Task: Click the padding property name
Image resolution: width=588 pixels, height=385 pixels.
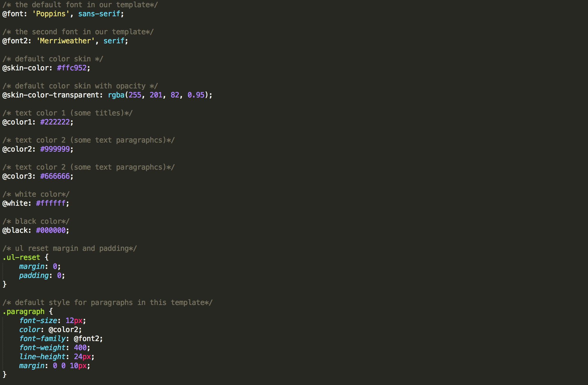Action: pyautogui.click(x=34, y=276)
